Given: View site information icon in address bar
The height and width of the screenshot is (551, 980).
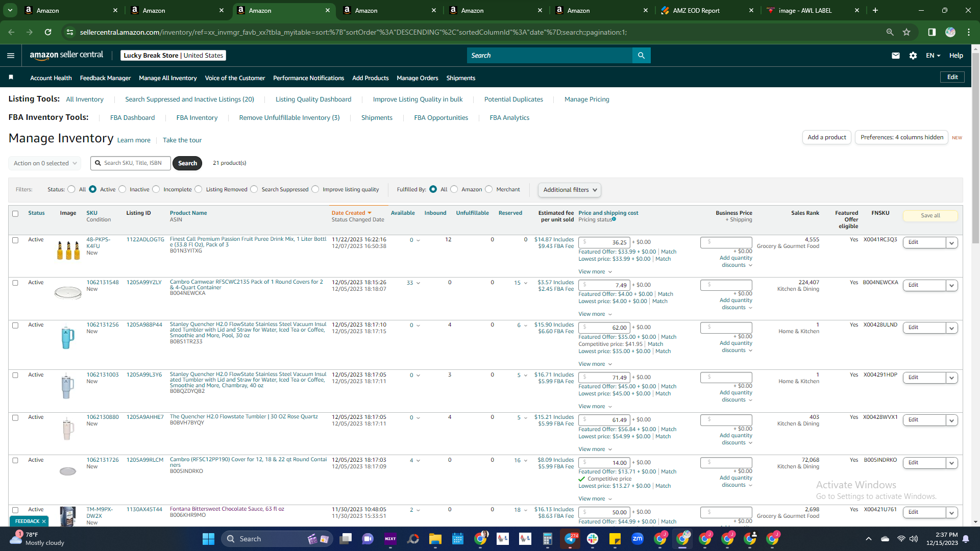Looking at the screenshot, I should 70,32.
